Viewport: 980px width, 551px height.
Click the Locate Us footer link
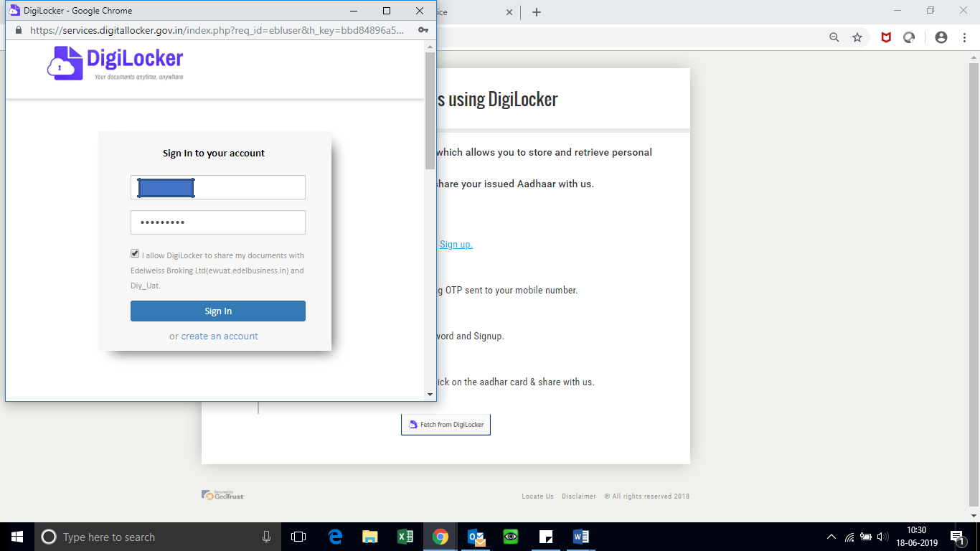point(537,496)
